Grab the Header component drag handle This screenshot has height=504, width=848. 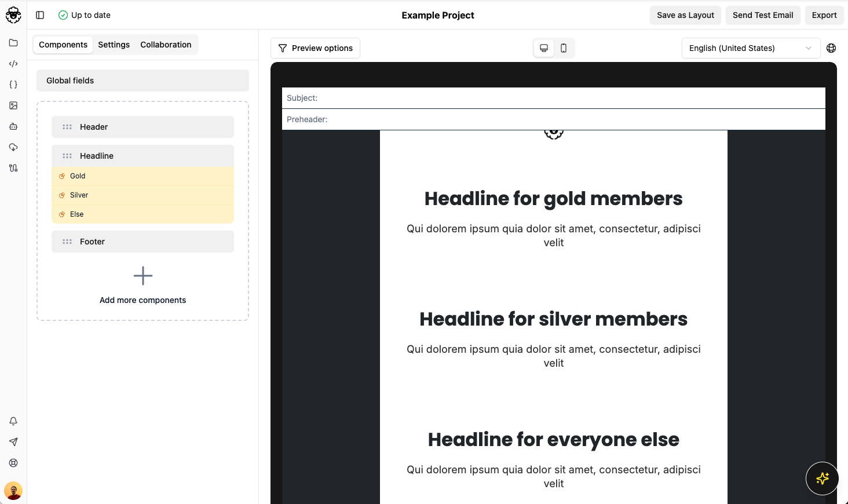67,127
